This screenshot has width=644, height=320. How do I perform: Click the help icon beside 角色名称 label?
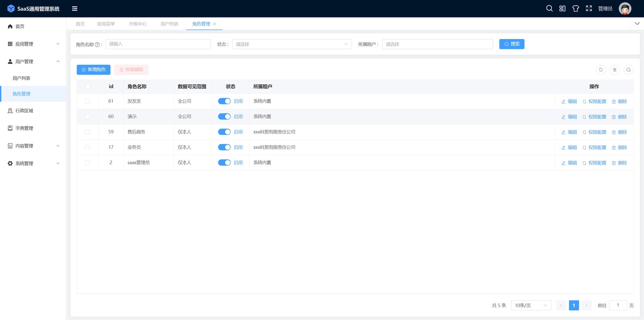[x=97, y=45]
